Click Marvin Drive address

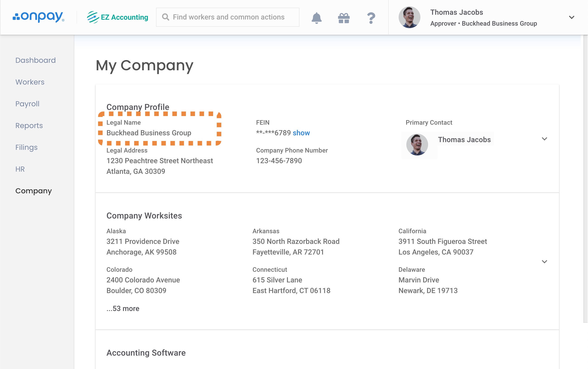pyautogui.click(x=419, y=280)
